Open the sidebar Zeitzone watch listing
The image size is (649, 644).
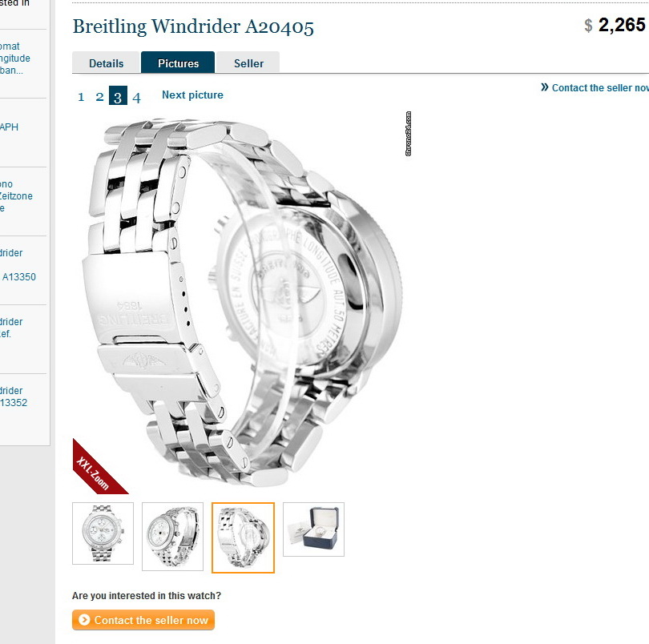(x=16, y=196)
